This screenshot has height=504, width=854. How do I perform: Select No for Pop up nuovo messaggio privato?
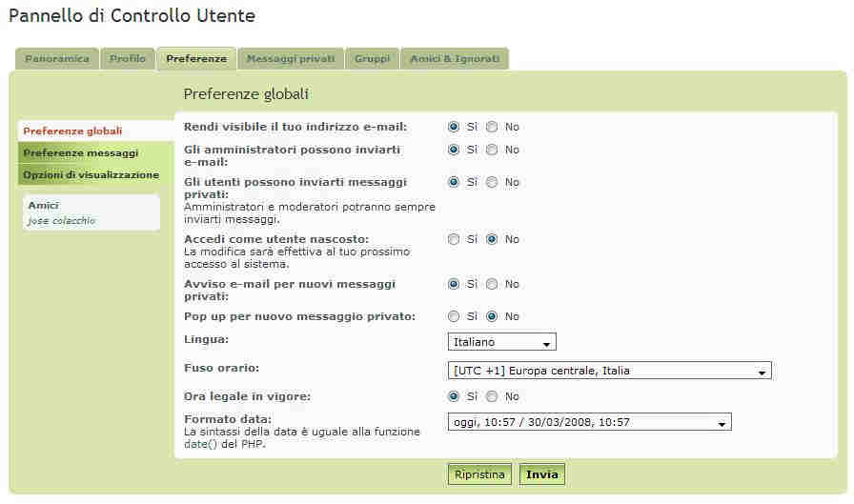point(492,316)
